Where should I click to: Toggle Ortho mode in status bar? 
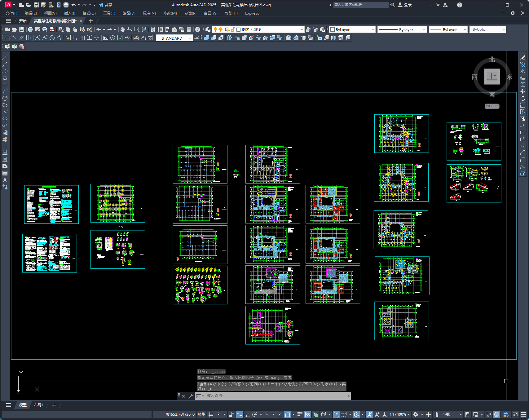coord(247,414)
